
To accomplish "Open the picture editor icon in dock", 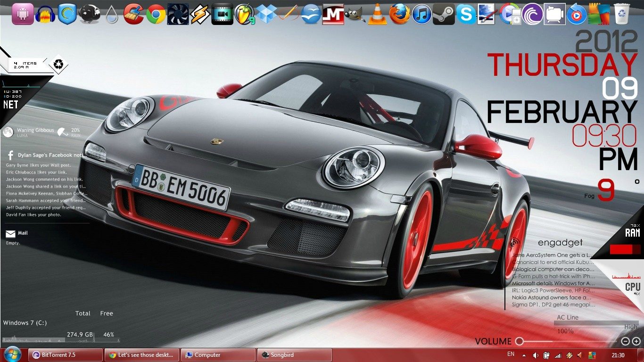I will (x=488, y=14).
